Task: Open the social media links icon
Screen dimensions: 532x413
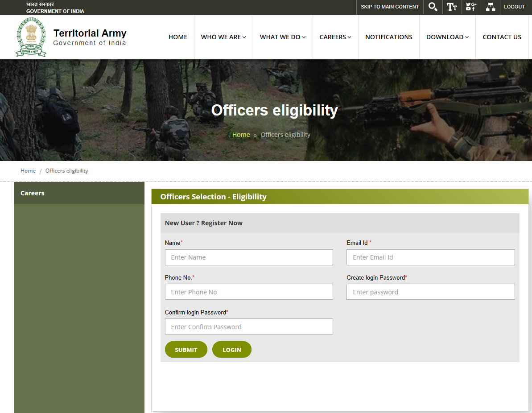Action: [x=471, y=7]
